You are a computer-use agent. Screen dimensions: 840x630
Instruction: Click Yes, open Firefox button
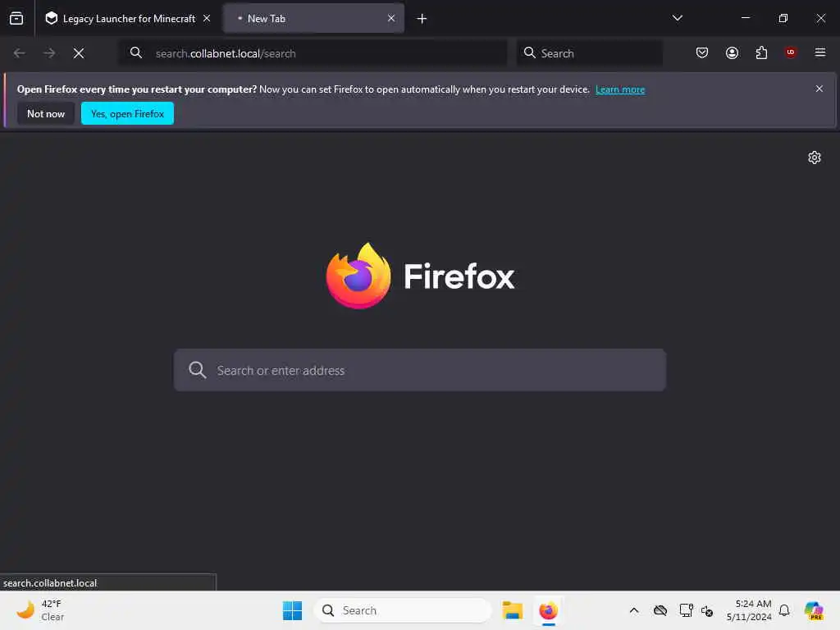tap(127, 113)
